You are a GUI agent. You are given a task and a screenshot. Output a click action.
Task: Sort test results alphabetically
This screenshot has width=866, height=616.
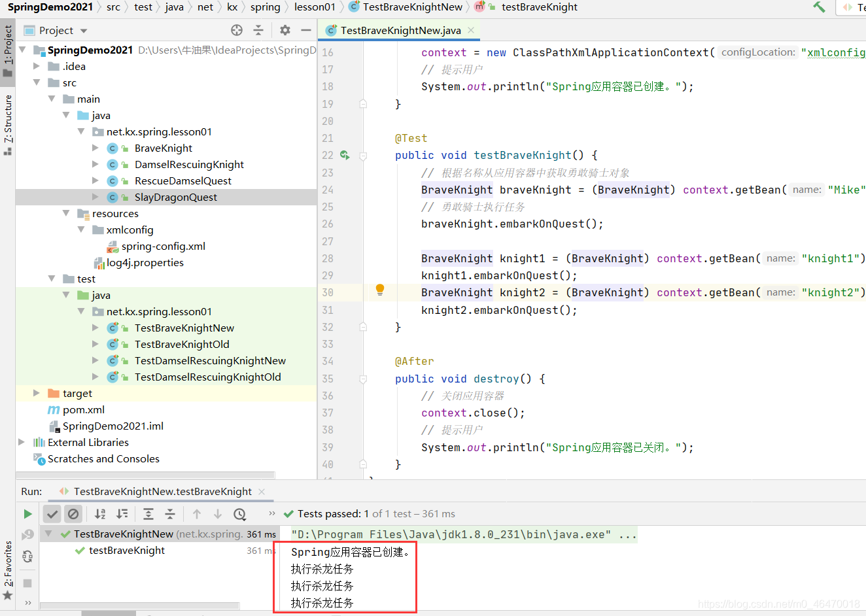100,514
